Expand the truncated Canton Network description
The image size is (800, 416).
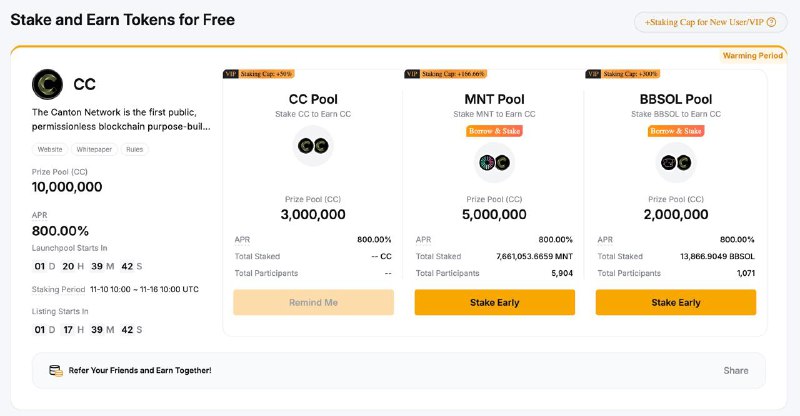click(121, 119)
